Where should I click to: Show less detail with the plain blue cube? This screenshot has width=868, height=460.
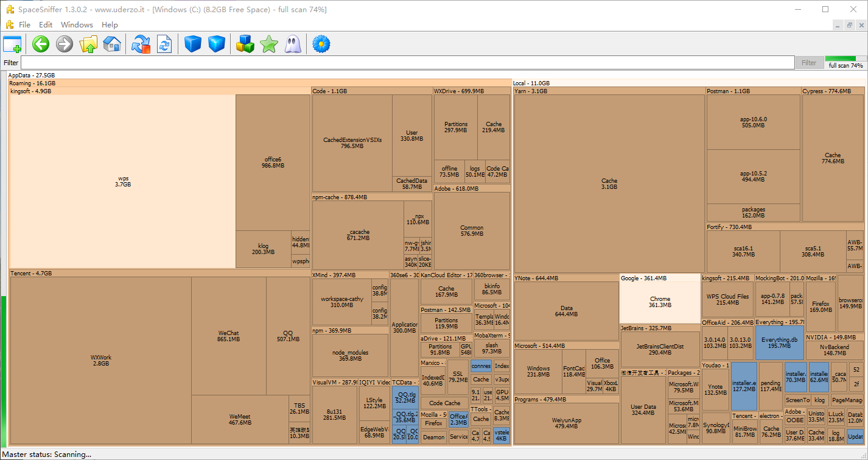(x=193, y=44)
